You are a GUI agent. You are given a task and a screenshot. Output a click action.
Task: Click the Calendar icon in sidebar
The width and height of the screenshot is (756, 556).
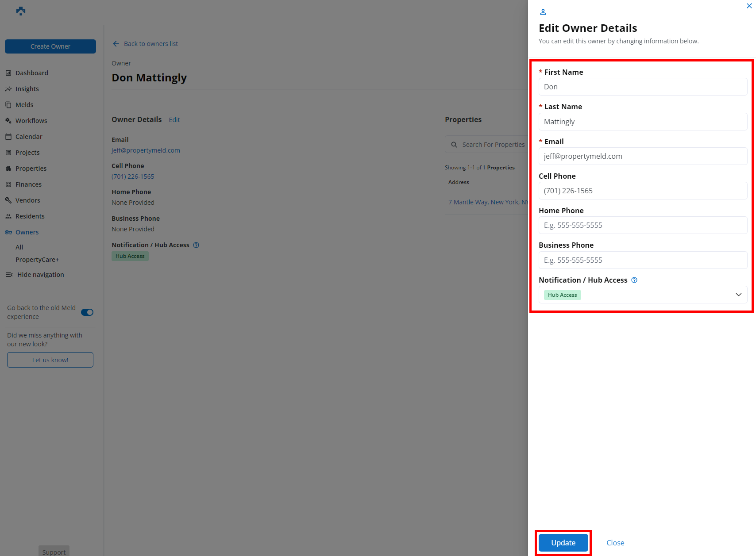[8, 137]
